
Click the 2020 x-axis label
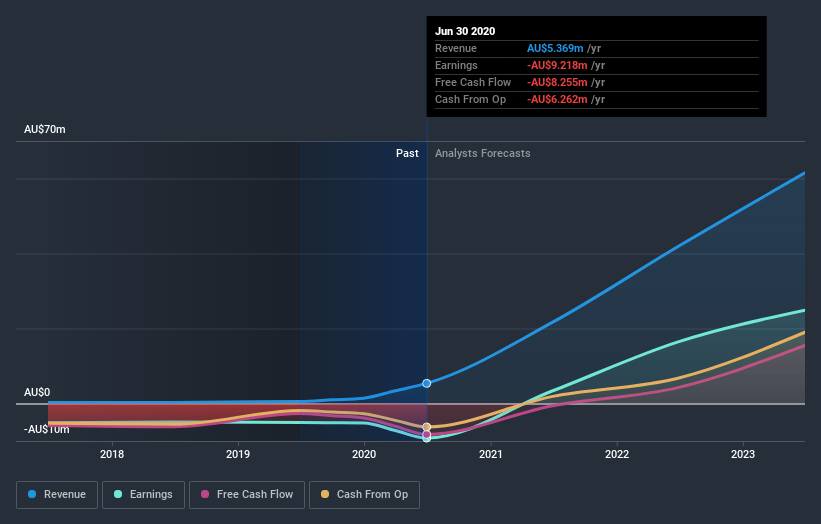click(x=364, y=454)
